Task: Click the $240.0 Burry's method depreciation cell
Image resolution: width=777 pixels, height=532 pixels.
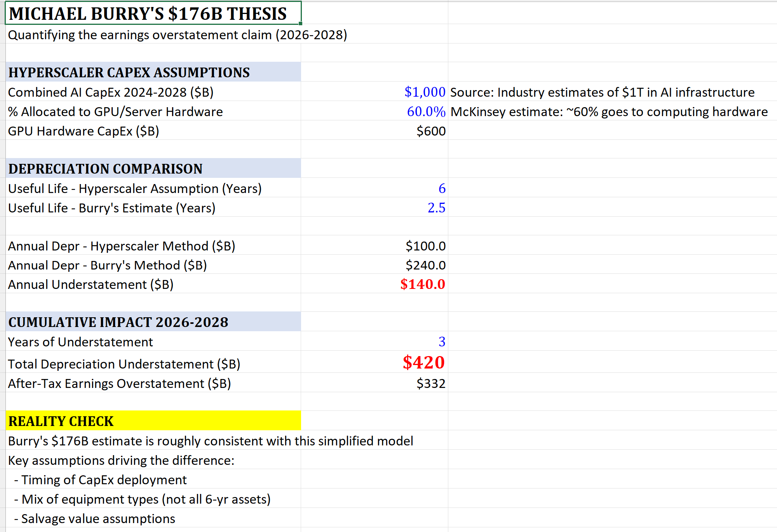Action: [x=425, y=265]
